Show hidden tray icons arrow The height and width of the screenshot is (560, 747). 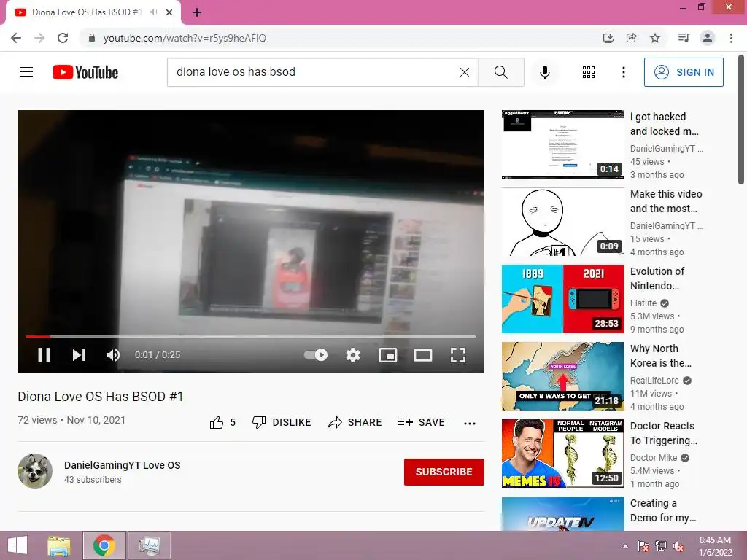point(625,546)
